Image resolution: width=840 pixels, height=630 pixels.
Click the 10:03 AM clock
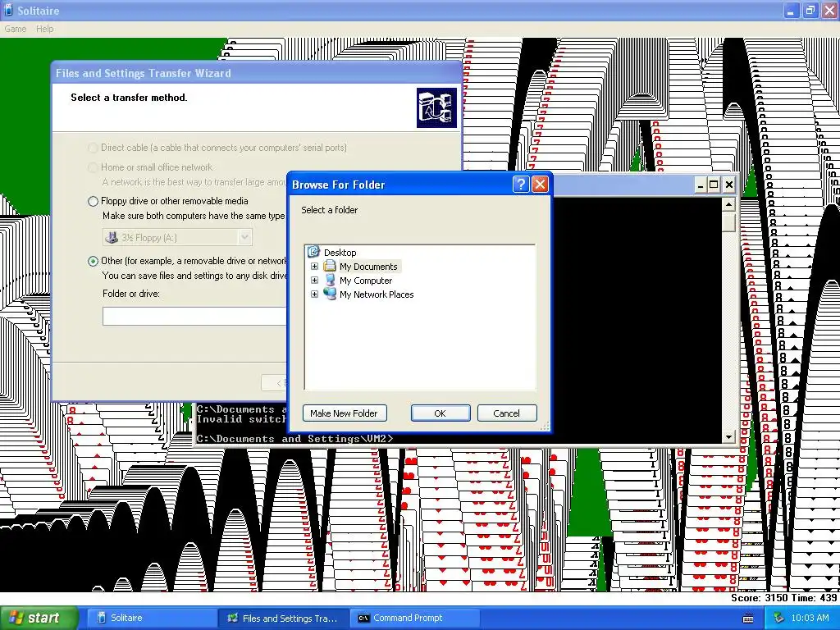[810, 618]
